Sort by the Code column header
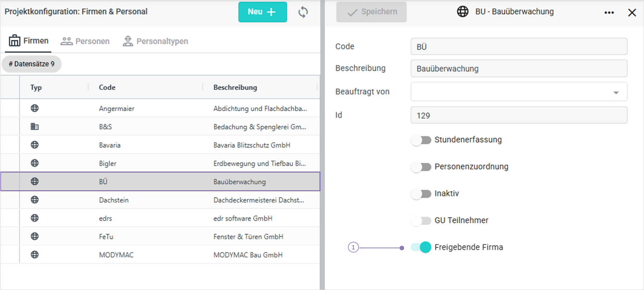The image size is (644, 290). coord(107,87)
